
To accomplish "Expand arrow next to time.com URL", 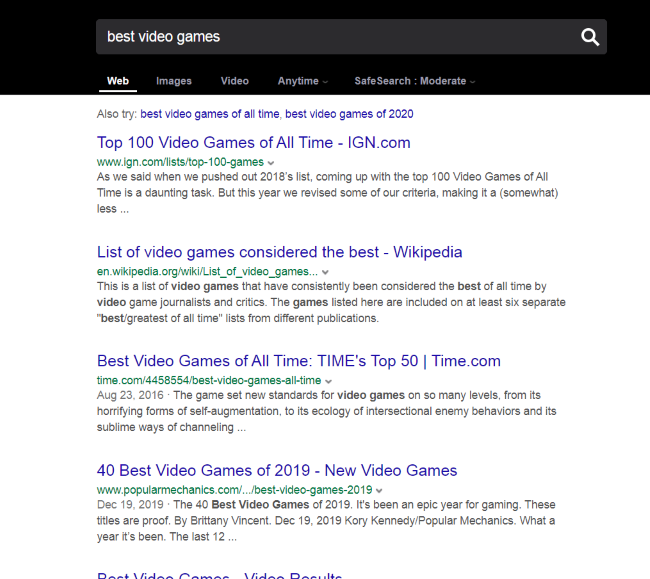I will [329, 381].
